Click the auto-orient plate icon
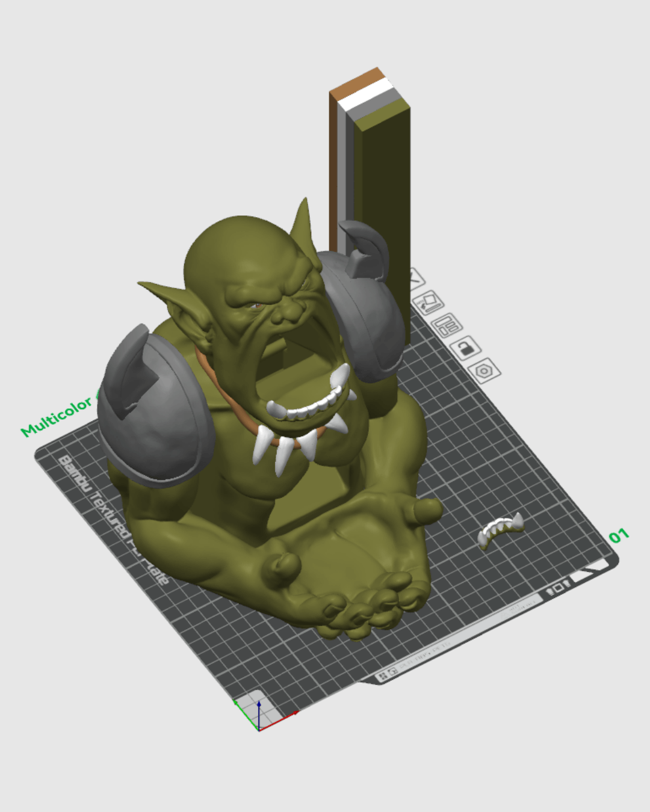The height and width of the screenshot is (812, 650). [429, 303]
